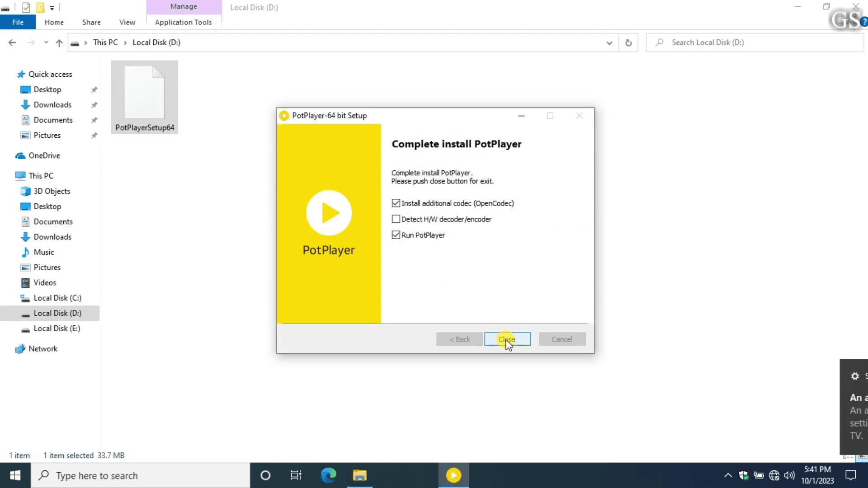Click Local Disk (D:) breadcrumb
This screenshot has height=488, width=868.
(x=156, y=42)
